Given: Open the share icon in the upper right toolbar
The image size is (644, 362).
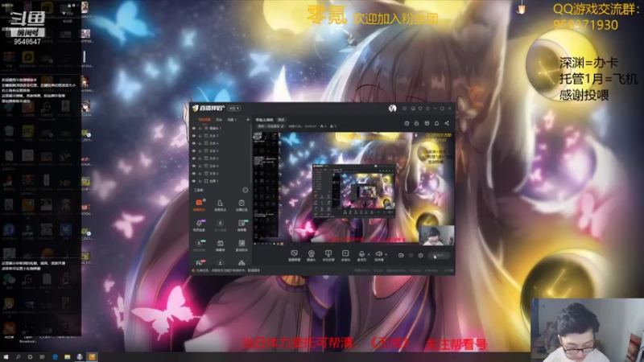Looking at the screenshot, I should 447,123.
